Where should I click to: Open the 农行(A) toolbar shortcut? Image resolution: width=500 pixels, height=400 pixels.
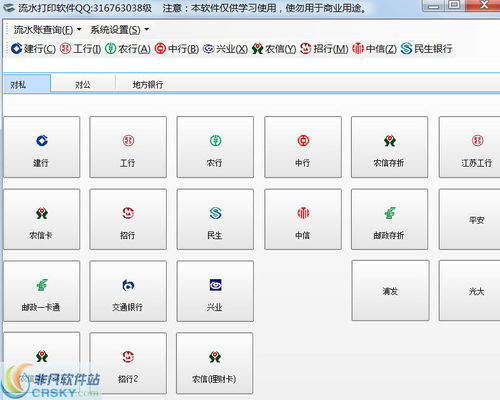128,49
